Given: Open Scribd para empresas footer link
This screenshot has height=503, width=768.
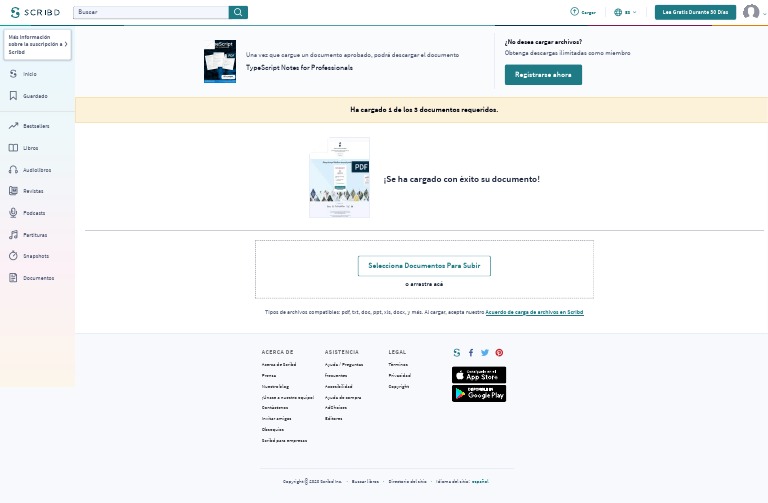Looking at the screenshot, I should pos(285,441).
